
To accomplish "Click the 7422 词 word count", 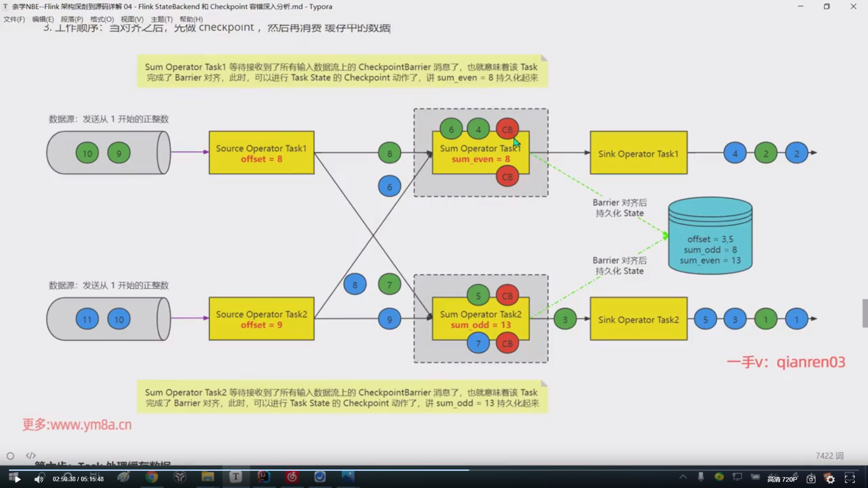I will click(829, 455).
